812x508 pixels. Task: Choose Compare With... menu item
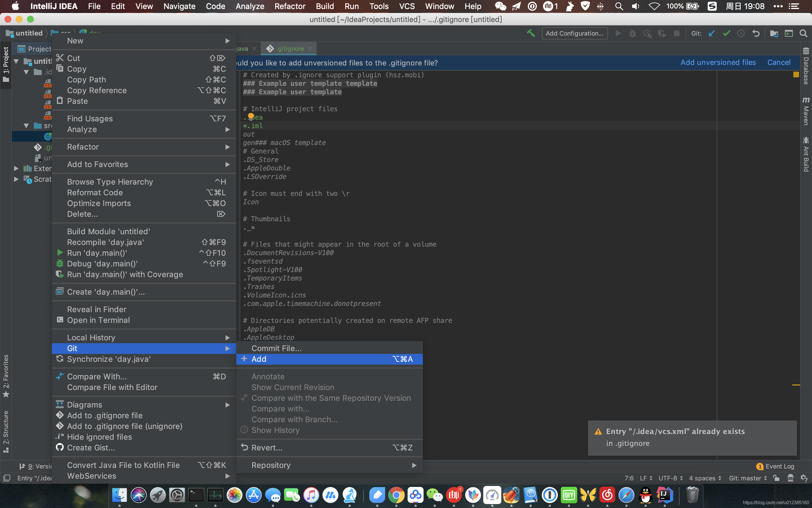pos(144,376)
